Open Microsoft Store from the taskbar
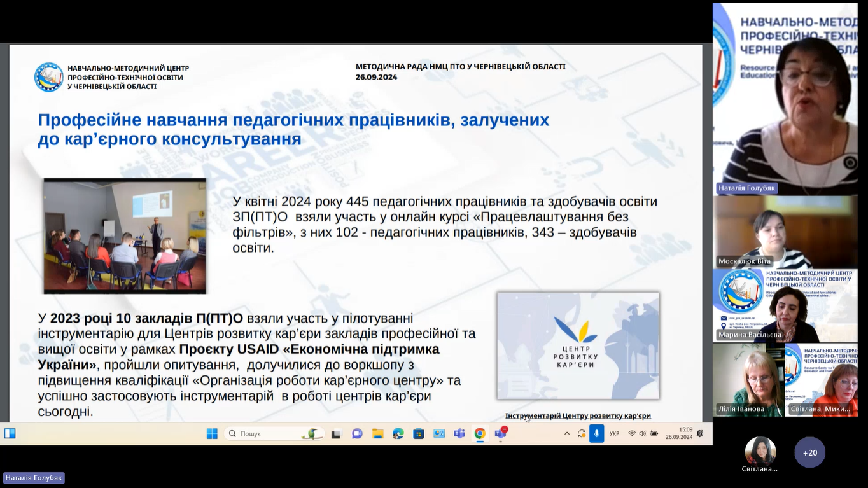Image resolution: width=868 pixels, height=488 pixels. click(x=418, y=434)
